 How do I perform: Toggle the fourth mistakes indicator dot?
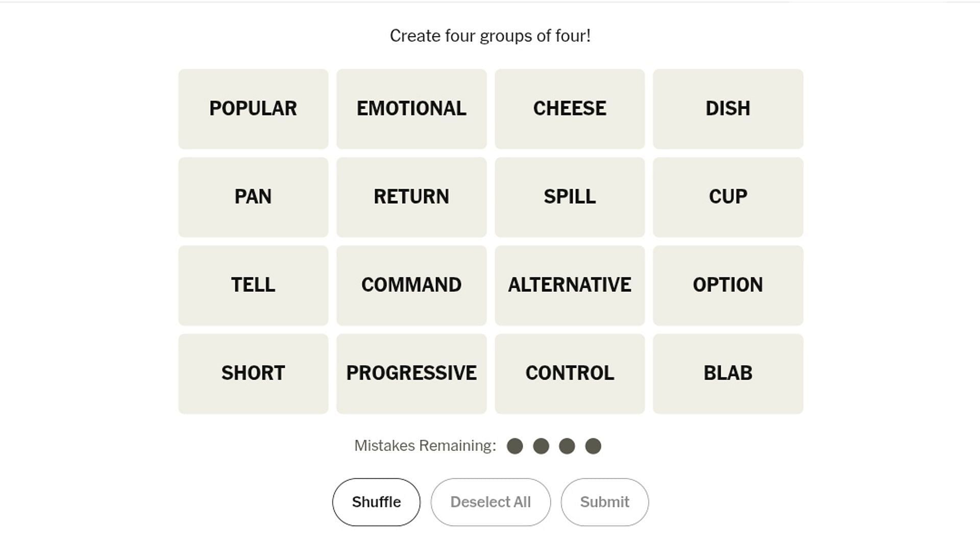[x=593, y=445]
